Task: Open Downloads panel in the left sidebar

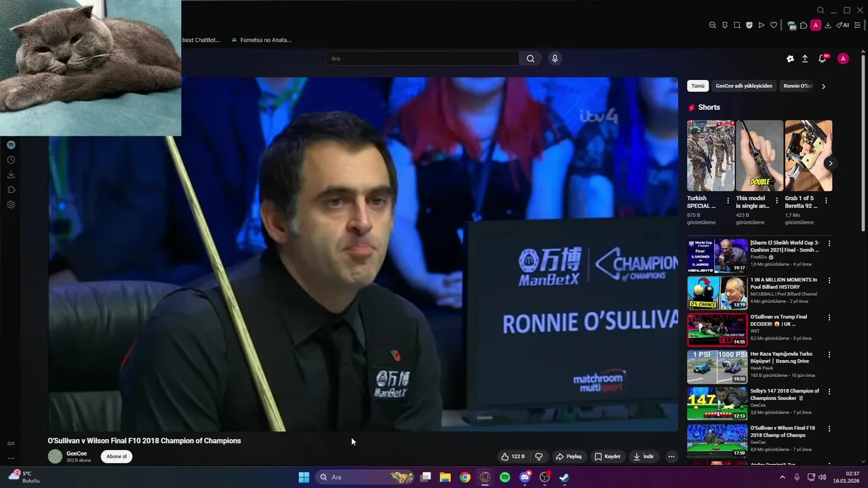Action: [x=11, y=175]
